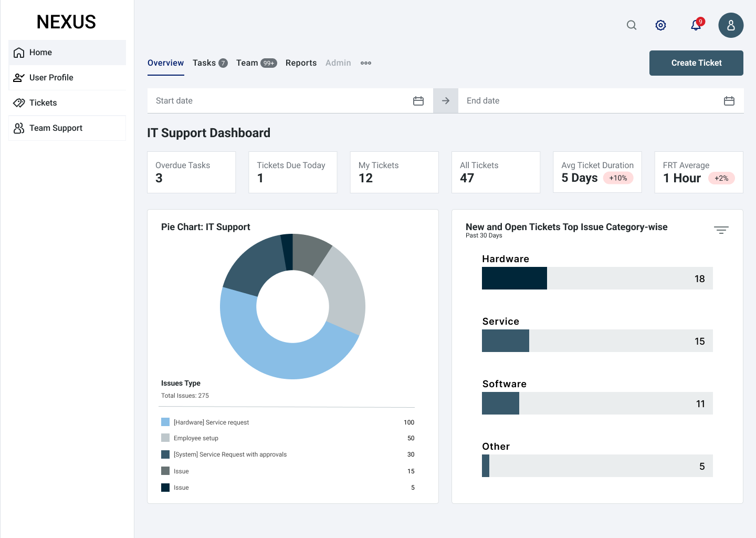Click the System Service Request legend swatch
This screenshot has height=538, width=756.
coord(165,454)
